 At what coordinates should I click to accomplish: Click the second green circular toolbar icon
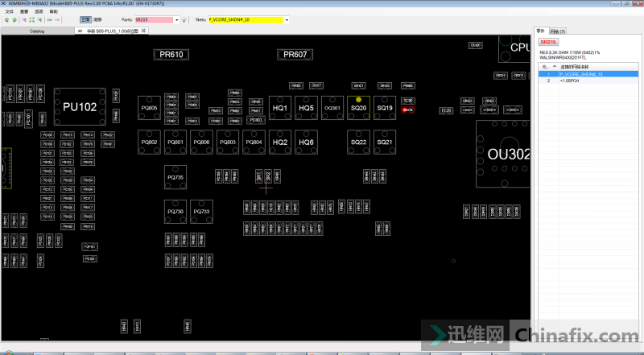(x=14, y=19)
